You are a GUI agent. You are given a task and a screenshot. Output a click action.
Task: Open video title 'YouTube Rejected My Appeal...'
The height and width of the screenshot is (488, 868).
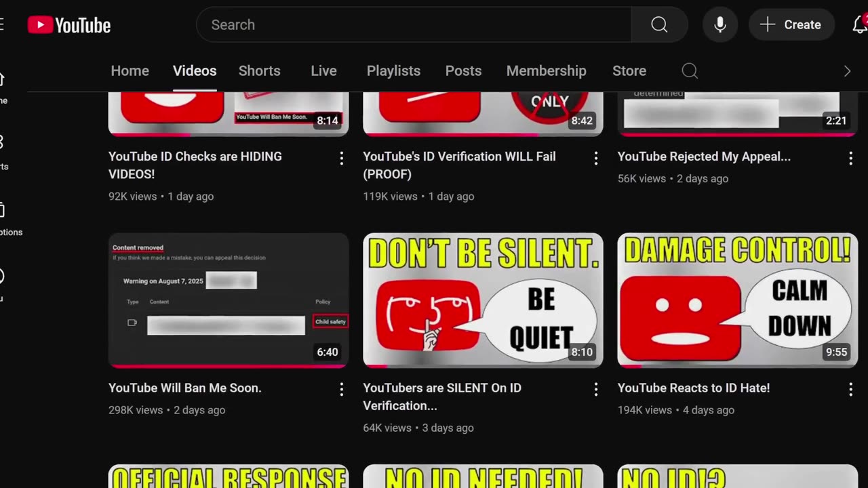point(704,157)
